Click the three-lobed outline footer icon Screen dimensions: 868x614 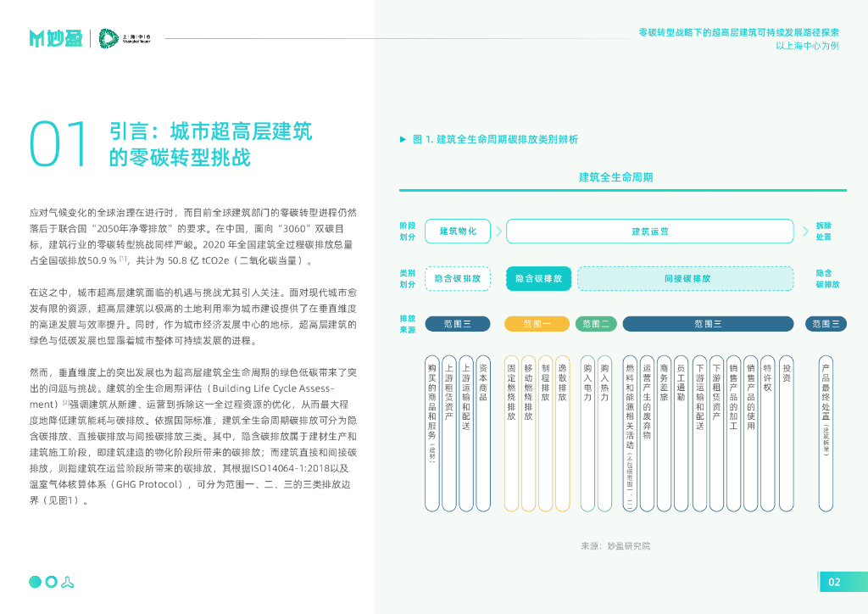pos(68,582)
